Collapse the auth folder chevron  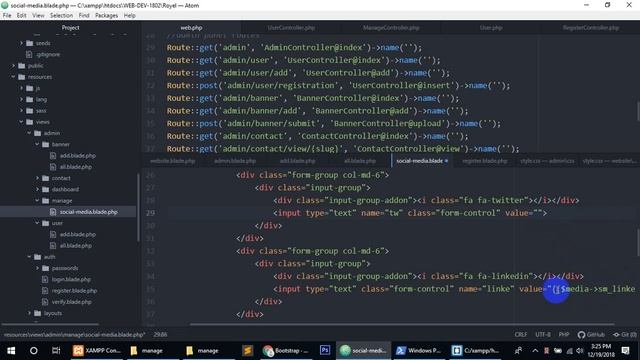tap(29, 257)
